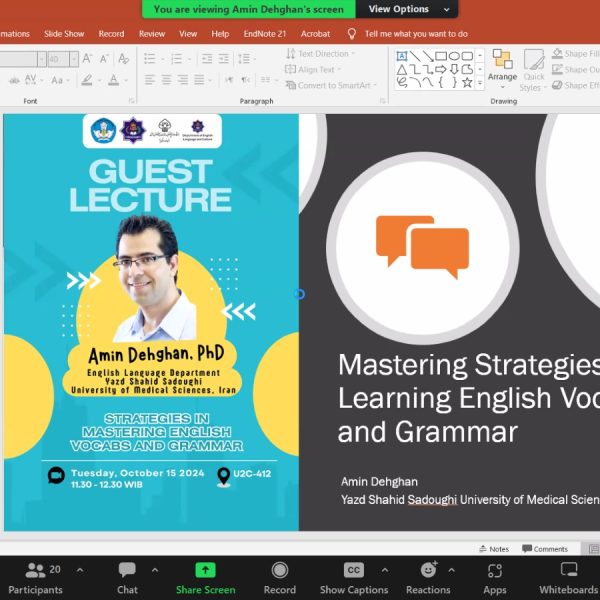This screenshot has height=600, width=600.
Task: Open Reactions in the Zoom toolbar
Action: pos(428,577)
